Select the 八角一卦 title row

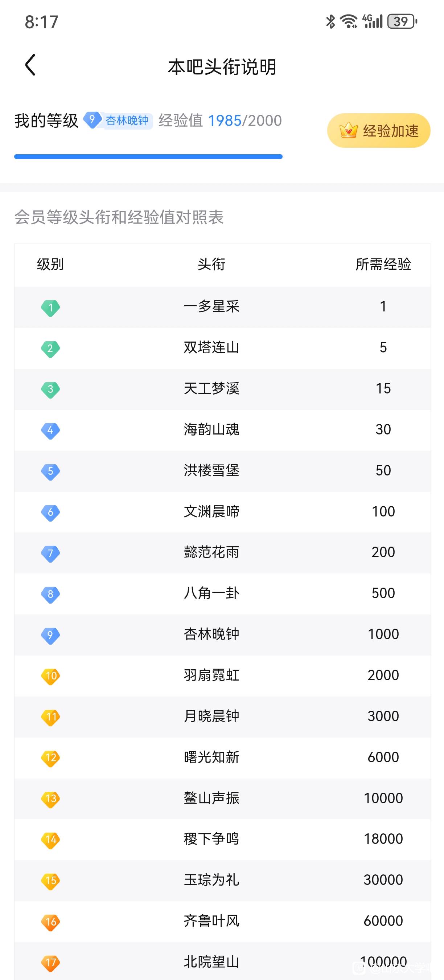[222, 594]
